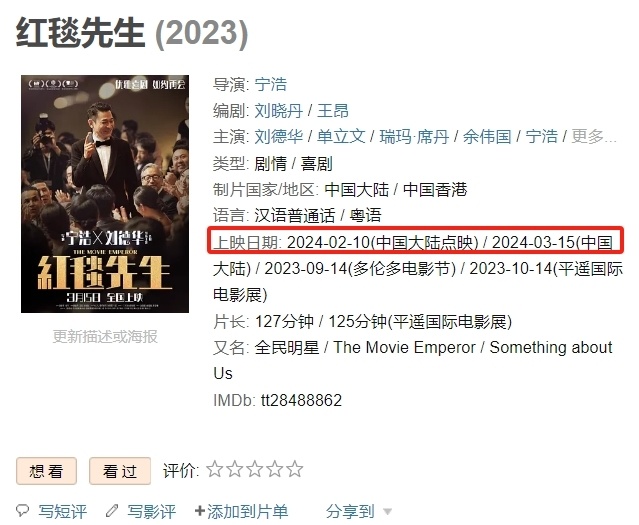
Task: Expand the 分享到 dropdown arrow
Action: tap(388, 512)
